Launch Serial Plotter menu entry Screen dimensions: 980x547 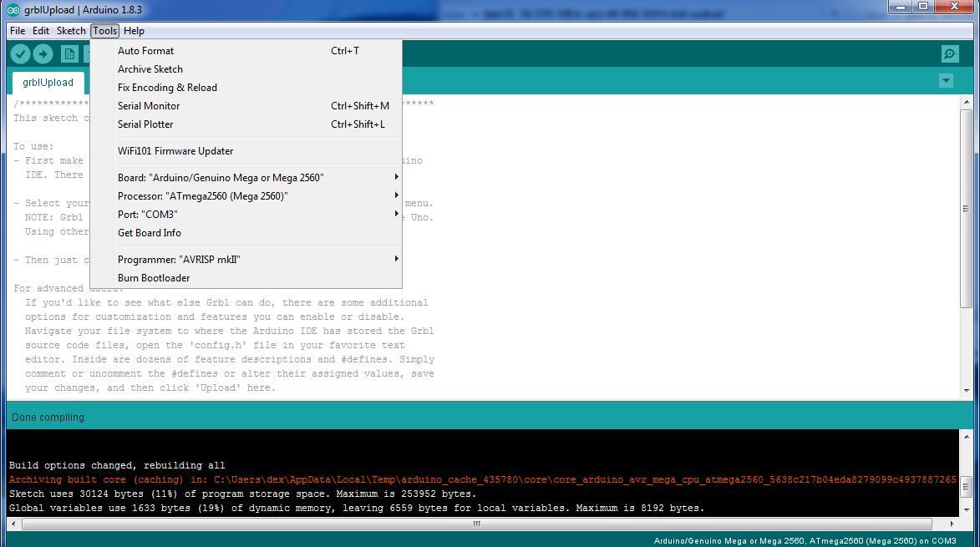coord(246,124)
